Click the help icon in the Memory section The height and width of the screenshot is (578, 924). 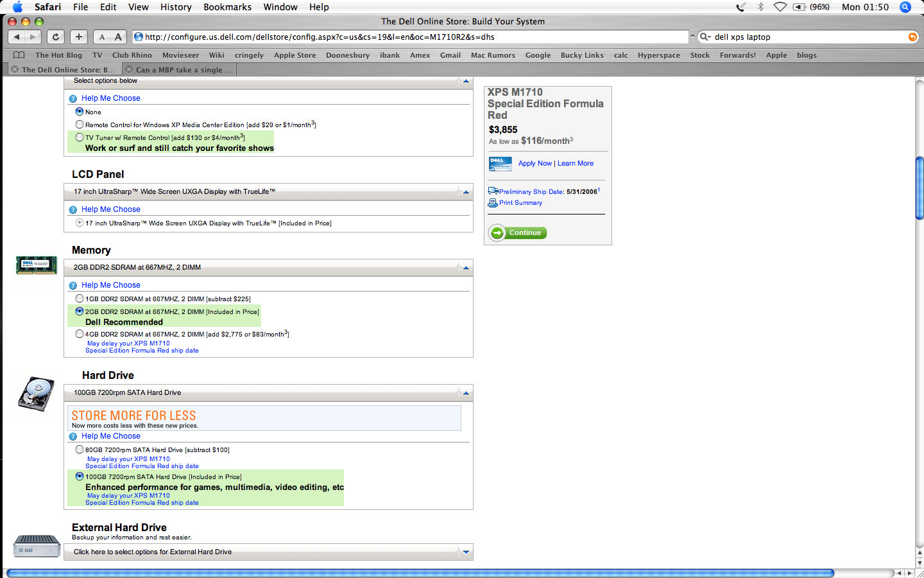tap(73, 286)
